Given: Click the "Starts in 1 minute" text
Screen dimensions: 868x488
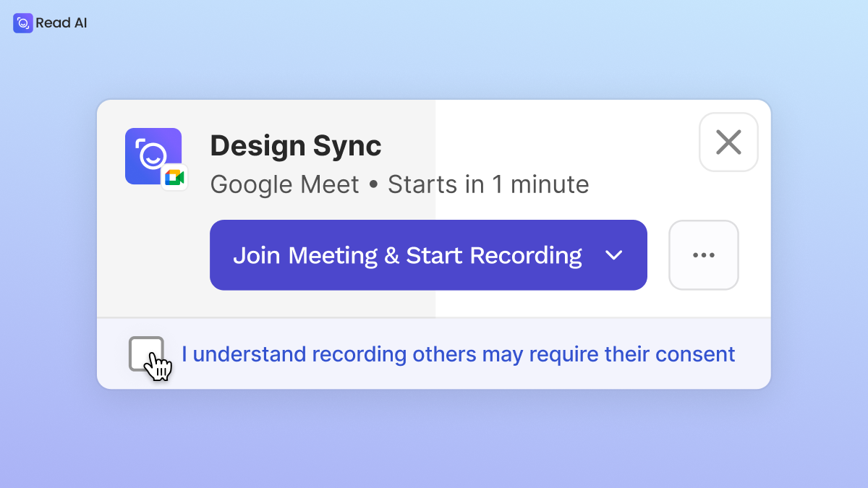Looking at the screenshot, I should point(488,185).
